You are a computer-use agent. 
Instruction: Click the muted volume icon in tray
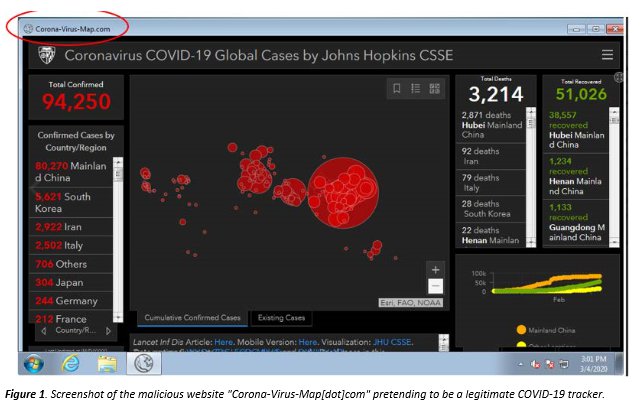pos(535,364)
